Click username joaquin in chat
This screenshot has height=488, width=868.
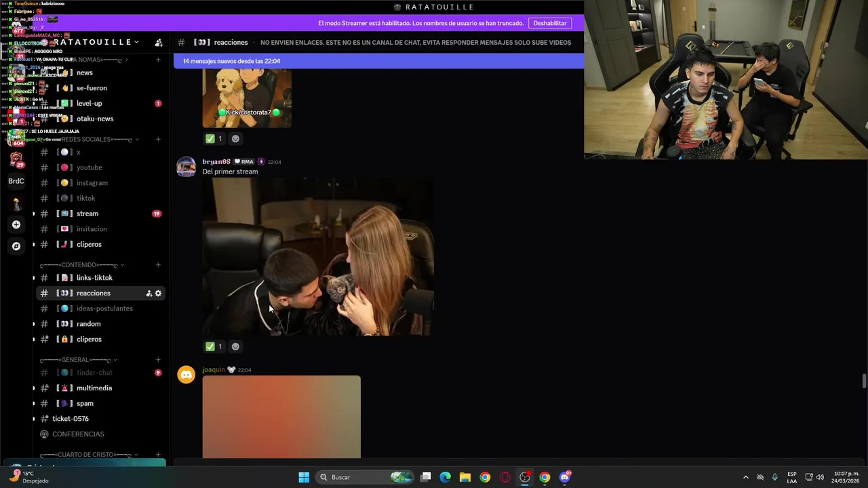pyautogui.click(x=214, y=369)
